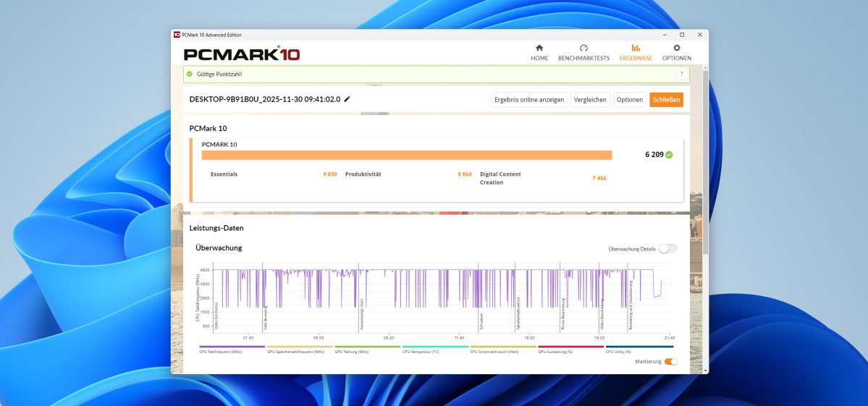Turn off the Markierung toggle
Screen dimensions: 868x406
click(670, 361)
